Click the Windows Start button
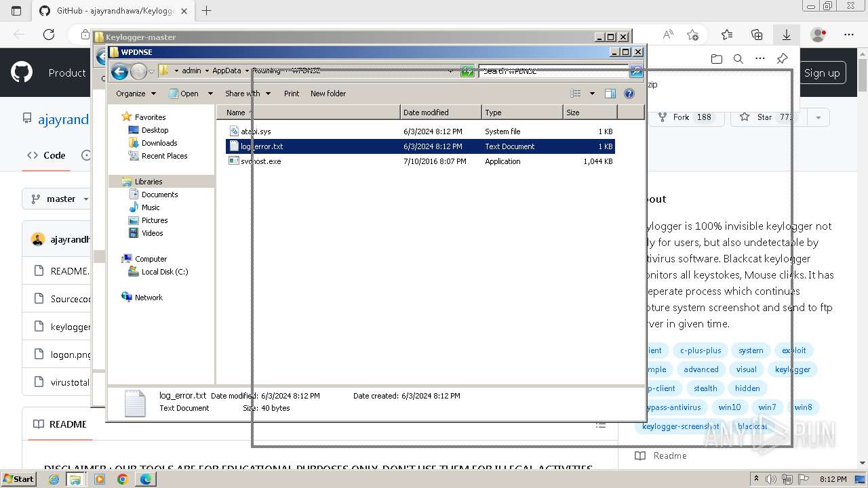This screenshot has width=868, height=488. [19, 479]
